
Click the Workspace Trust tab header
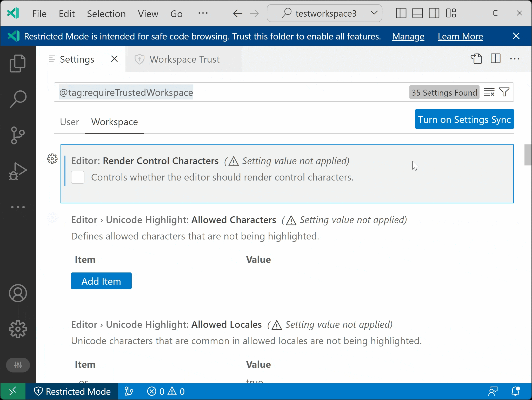coord(185,59)
